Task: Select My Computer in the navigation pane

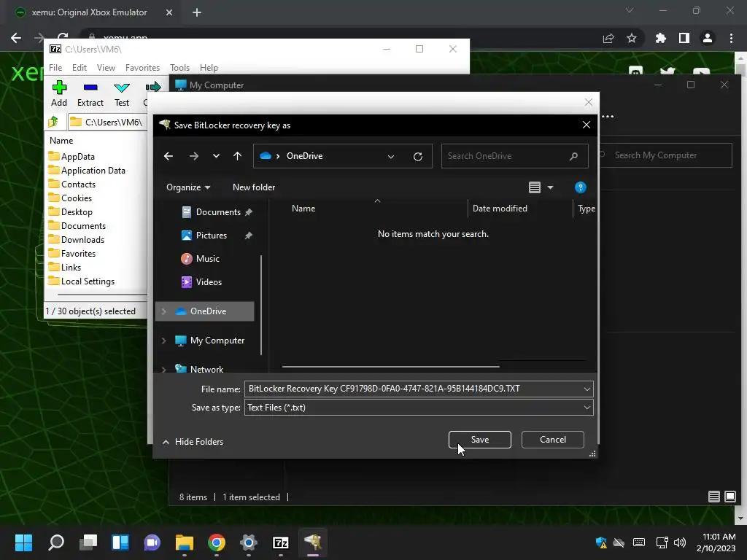Action: pos(217,341)
